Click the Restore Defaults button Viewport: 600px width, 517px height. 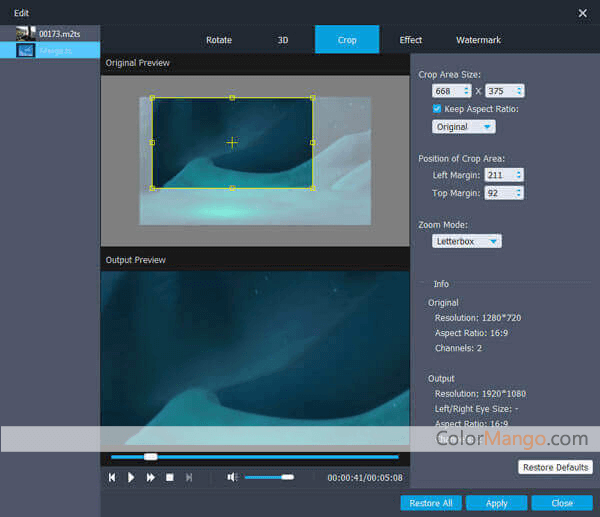[555, 467]
